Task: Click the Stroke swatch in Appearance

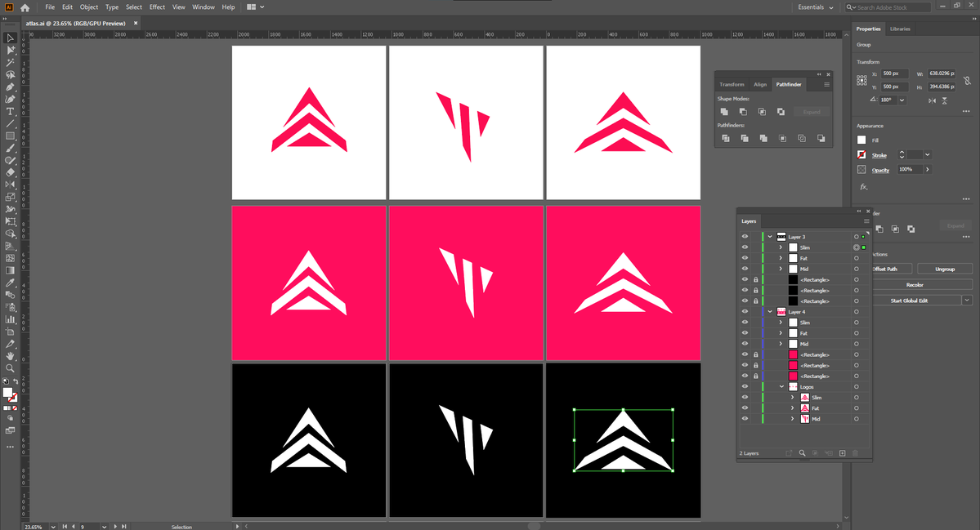Action: coord(861,155)
